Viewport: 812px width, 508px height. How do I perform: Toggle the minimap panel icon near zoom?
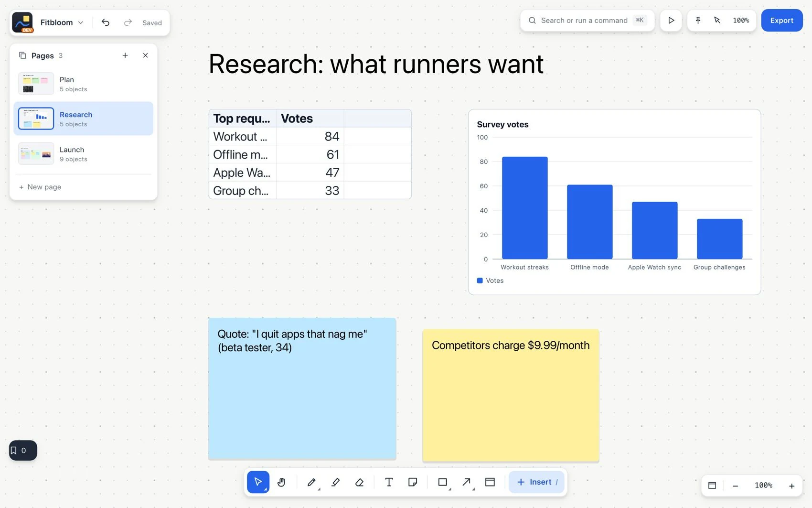click(712, 486)
